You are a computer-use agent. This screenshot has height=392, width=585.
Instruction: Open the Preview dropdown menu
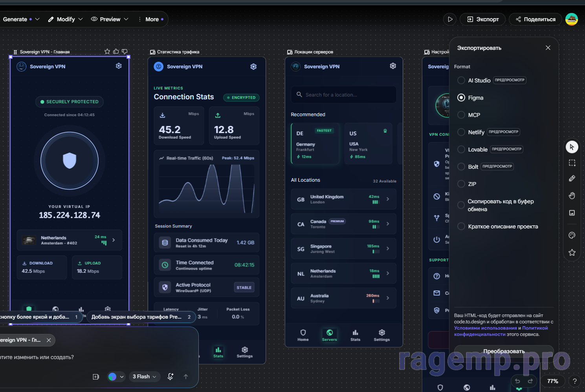[110, 19]
